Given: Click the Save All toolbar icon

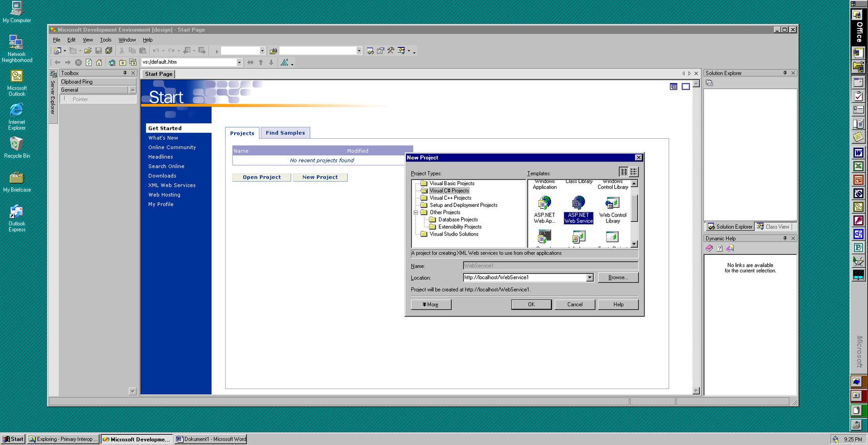Looking at the screenshot, I should pos(108,50).
